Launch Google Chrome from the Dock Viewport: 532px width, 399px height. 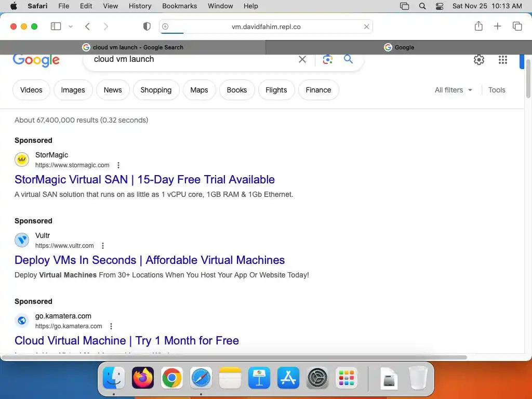[x=171, y=378]
